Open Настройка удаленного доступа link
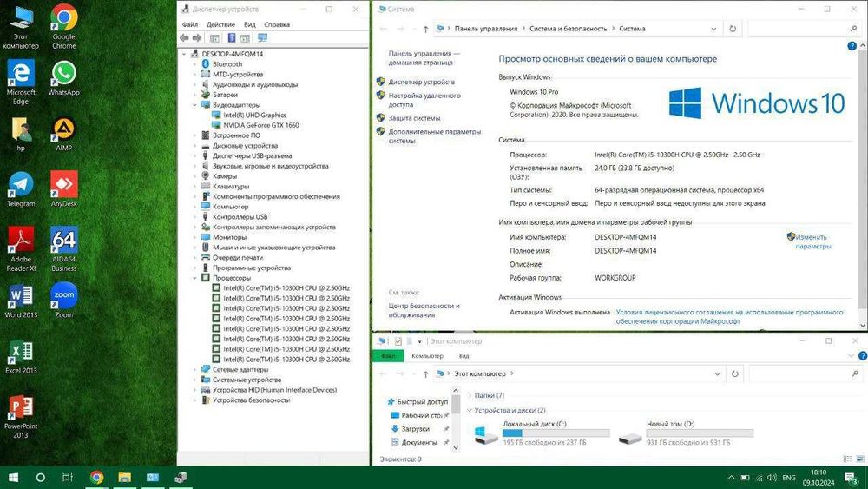This screenshot has width=868, height=489. 424,100
